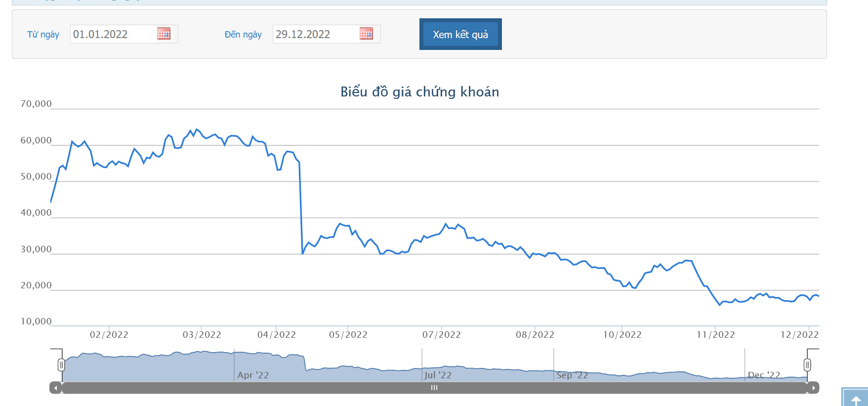Click the back-to-top arrow icon
The image size is (868, 406).
pos(856,398)
